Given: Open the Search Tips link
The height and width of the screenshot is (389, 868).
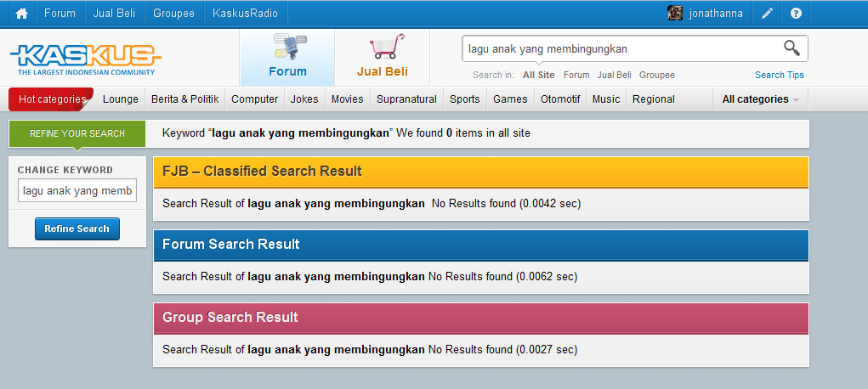Looking at the screenshot, I should pyautogui.click(x=780, y=75).
